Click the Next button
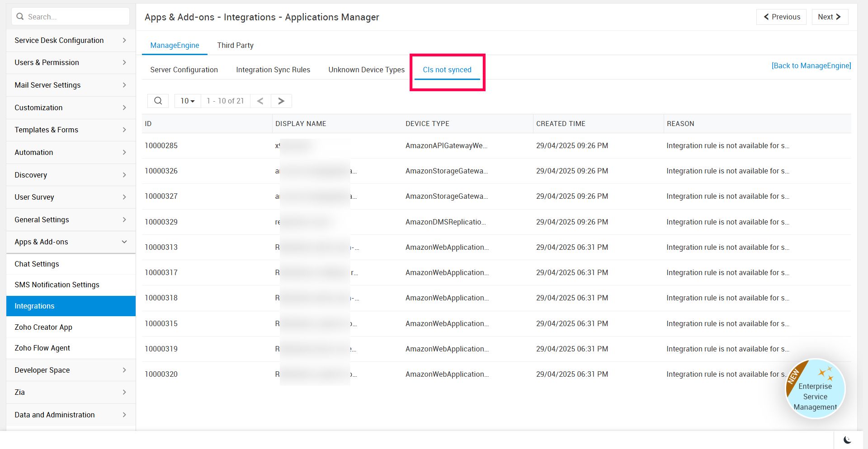This screenshot has width=868, height=449. point(830,17)
